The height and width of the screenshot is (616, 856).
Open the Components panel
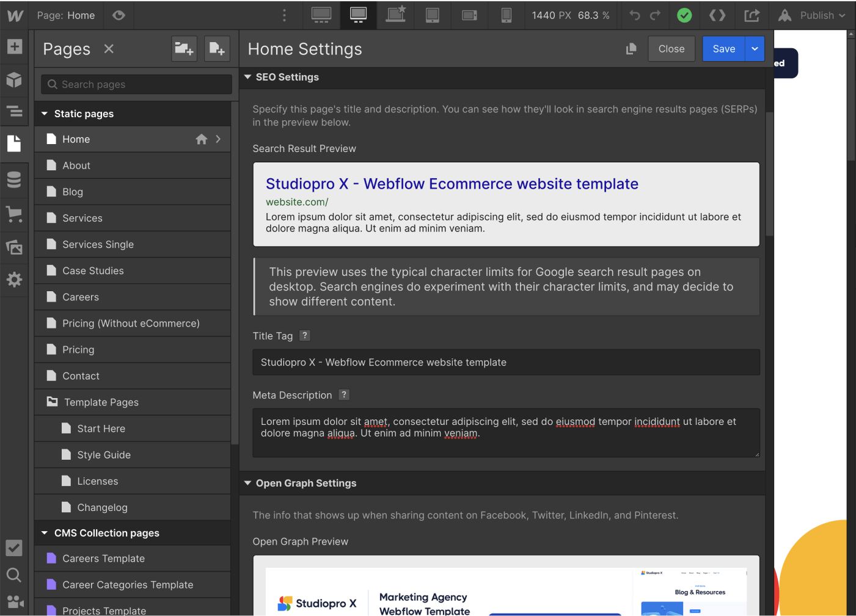pyautogui.click(x=13, y=80)
